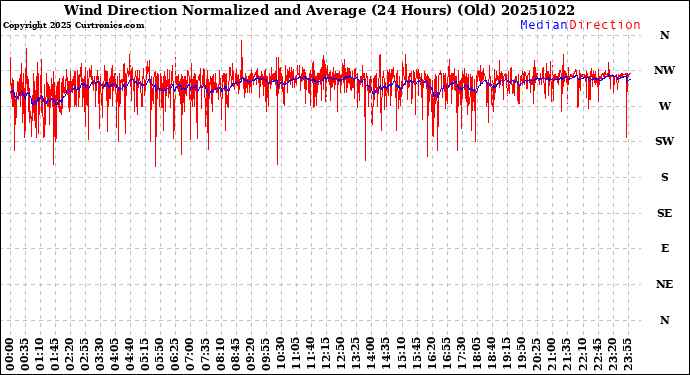This screenshot has height=375, width=690.
Task: Click the 12:50 time label
Action: click(x=340, y=354)
